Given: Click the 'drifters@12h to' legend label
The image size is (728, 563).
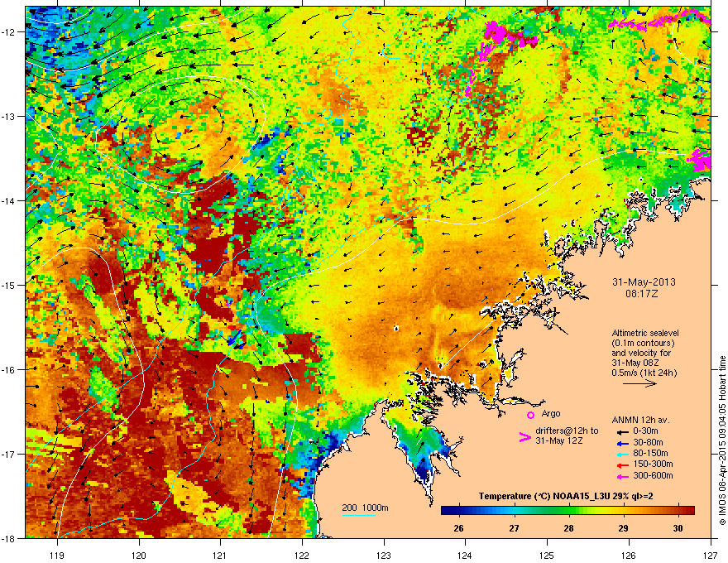Looking at the screenshot, I should click(x=567, y=431).
